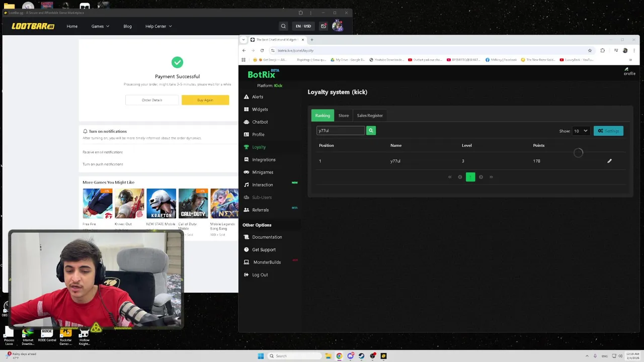
Task: Open Interaction in the BotRix sidebar
Action: (x=258, y=185)
